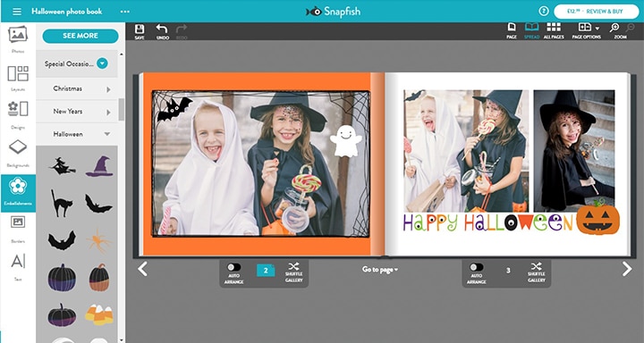The height and width of the screenshot is (343, 644).
Task: Select the page 3 number indicator
Action: tap(508, 271)
